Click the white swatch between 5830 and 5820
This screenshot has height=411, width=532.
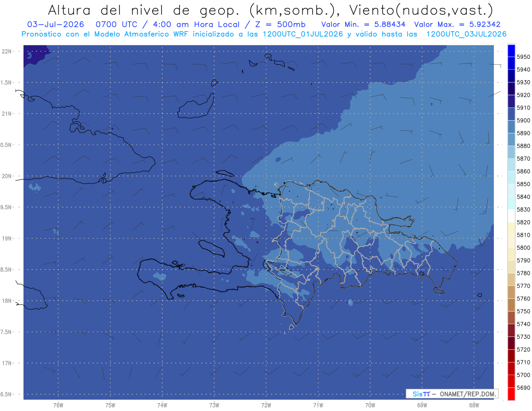(511, 216)
